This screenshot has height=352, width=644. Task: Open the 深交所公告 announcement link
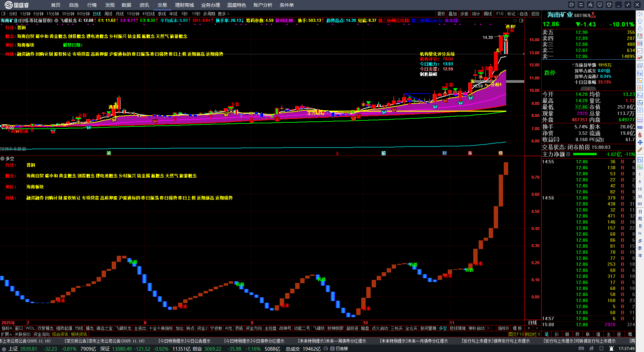coord(105,341)
